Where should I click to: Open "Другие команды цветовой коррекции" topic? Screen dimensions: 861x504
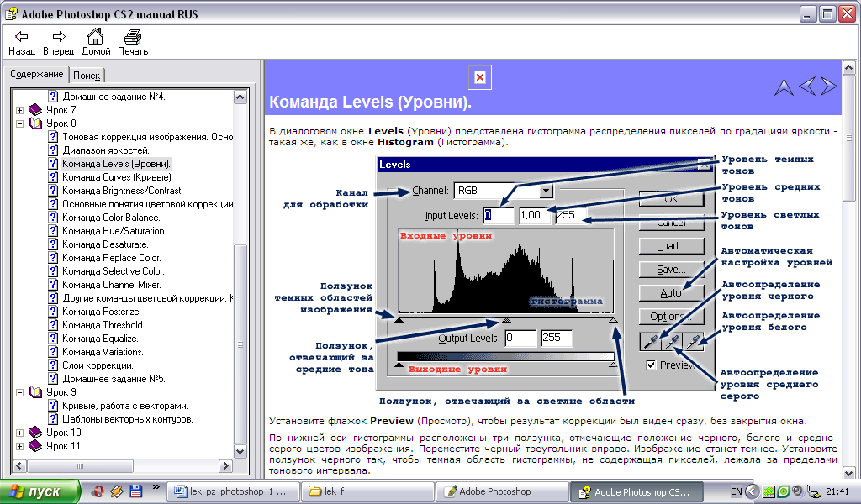[x=147, y=298]
